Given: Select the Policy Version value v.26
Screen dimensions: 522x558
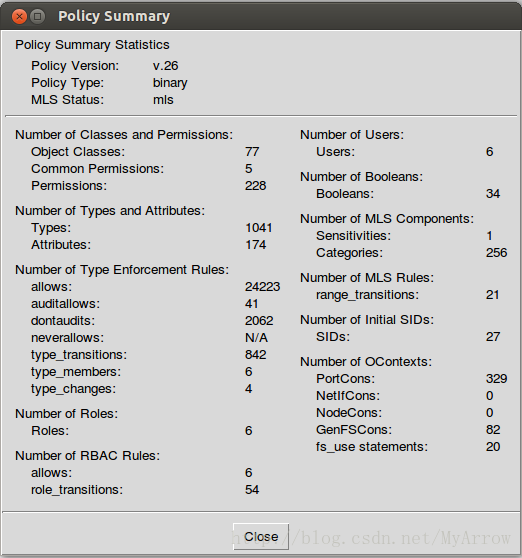Looking at the screenshot, I should (165, 65).
